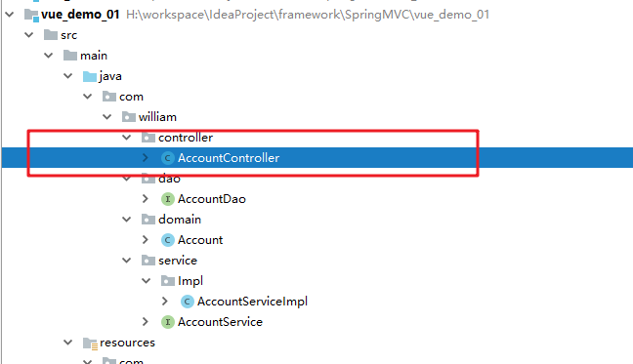Screen dimensions: 633x364
Task: Expand the AccountServiceImpl class arrow
Action: pos(165,302)
